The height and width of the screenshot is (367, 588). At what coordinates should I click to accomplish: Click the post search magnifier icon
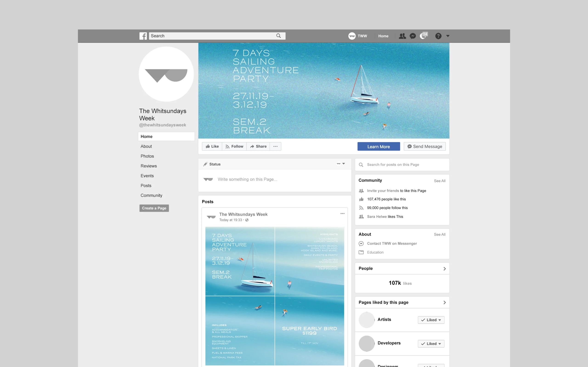point(361,165)
